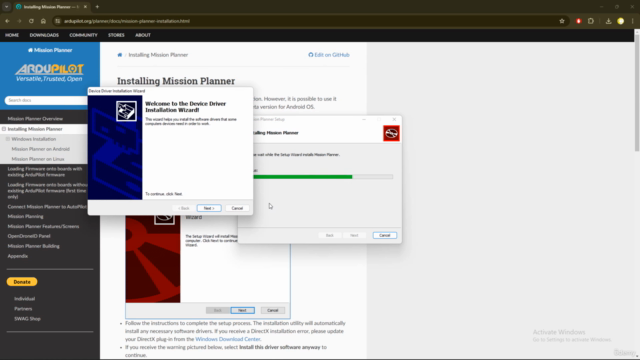
Task: Open Connect Mission Planner to AutoPilot
Action: 47,207
